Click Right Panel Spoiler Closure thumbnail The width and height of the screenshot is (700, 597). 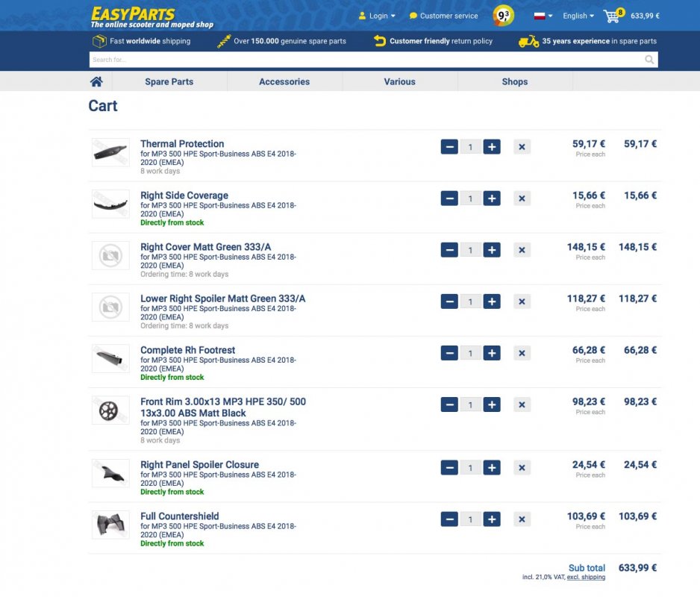click(110, 473)
